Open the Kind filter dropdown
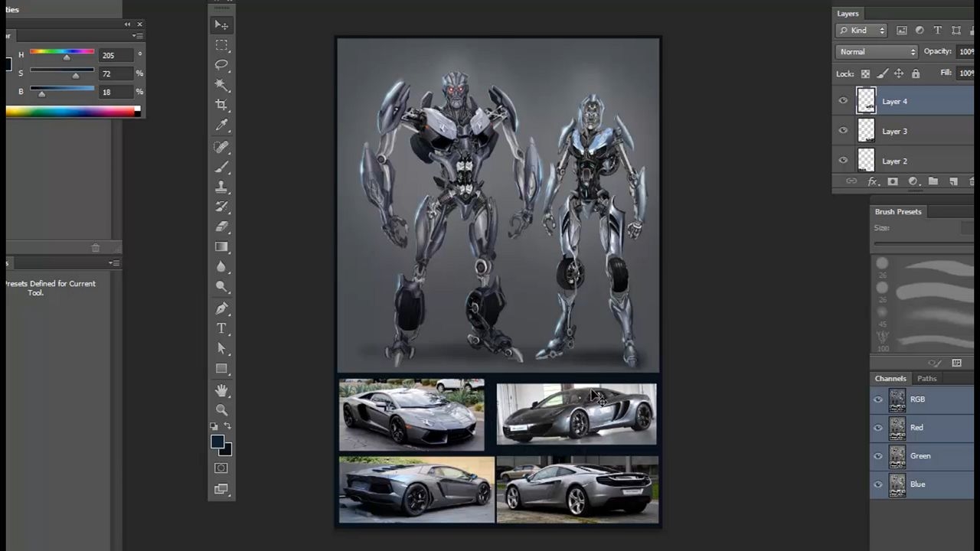This screenshot has height=551, width=980. tap(861, 31)
